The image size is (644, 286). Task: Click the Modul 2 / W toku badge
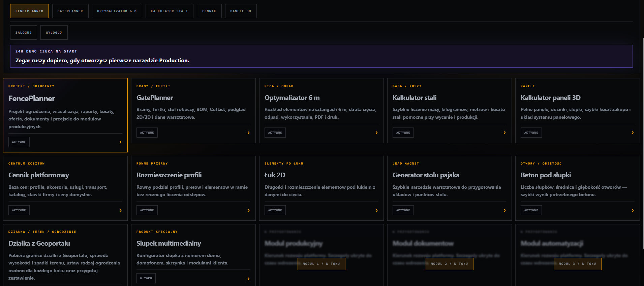(450, 264)
